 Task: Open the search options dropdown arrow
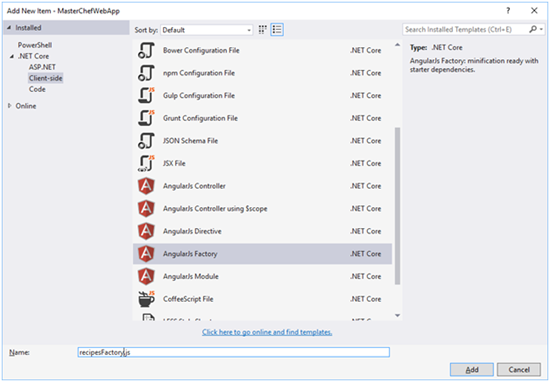click(542, 29)
